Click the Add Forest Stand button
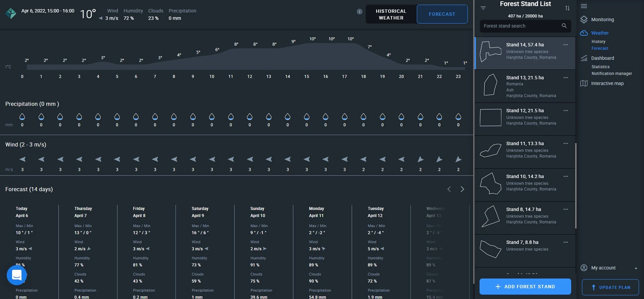644x299 pixels. pyautogui.click(x=525, y=287)
